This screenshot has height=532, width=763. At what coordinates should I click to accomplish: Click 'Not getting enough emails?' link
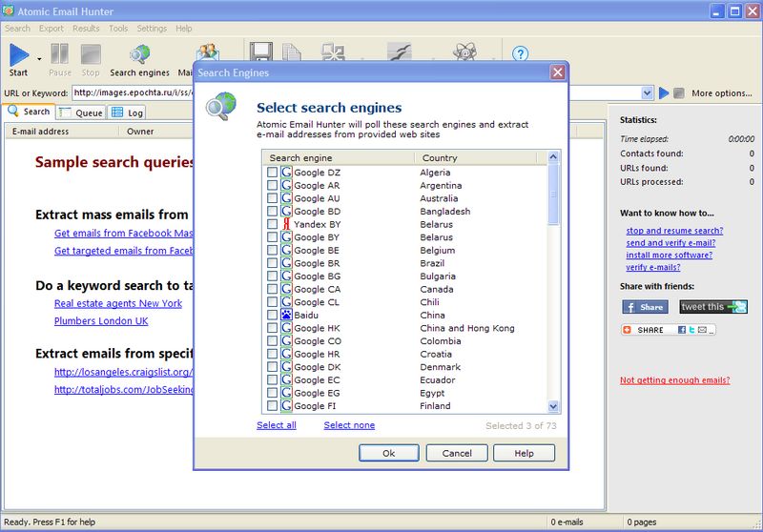[675, 380]
